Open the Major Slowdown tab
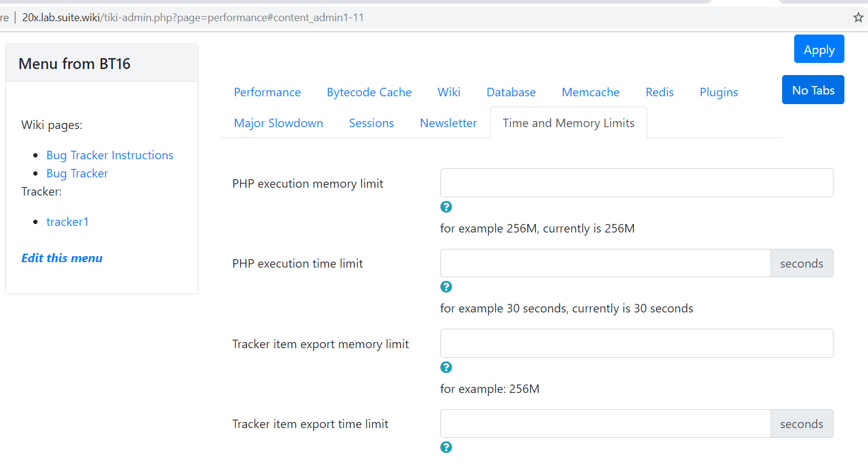The image size is (868, 465). pyautogui.click(x=278, y=123)
